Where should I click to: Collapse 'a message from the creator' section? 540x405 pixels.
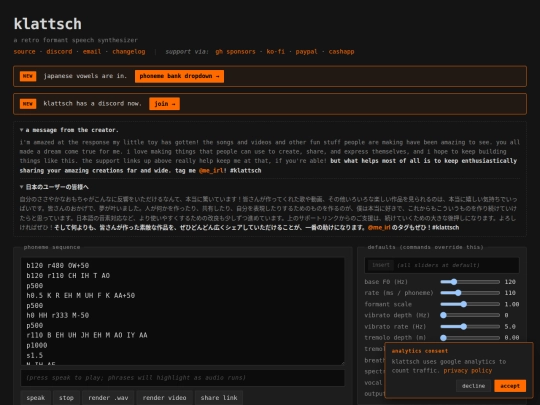pos(69,130)
